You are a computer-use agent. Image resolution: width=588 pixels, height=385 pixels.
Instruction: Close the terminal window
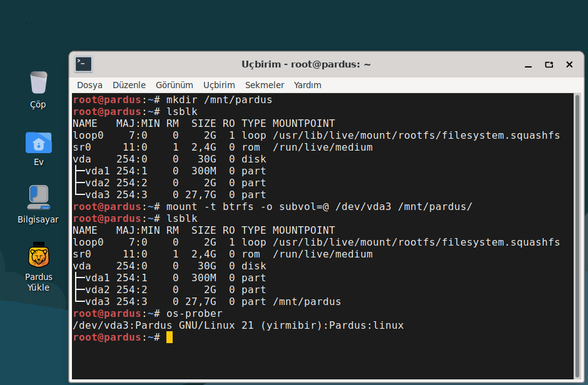pos(569,65)
